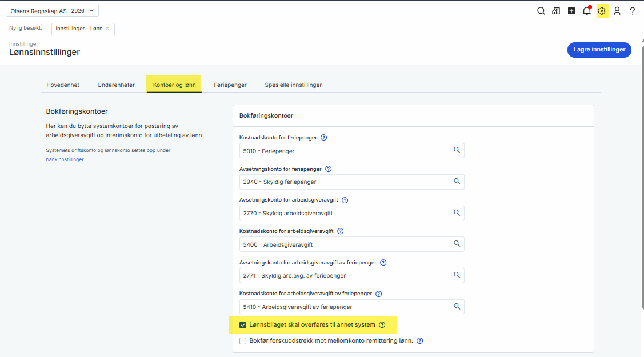Open the settings gear icon
Image resolution: width=644 pixels, height=357 pixels.
pyautogui.click(x=602, y=11)
